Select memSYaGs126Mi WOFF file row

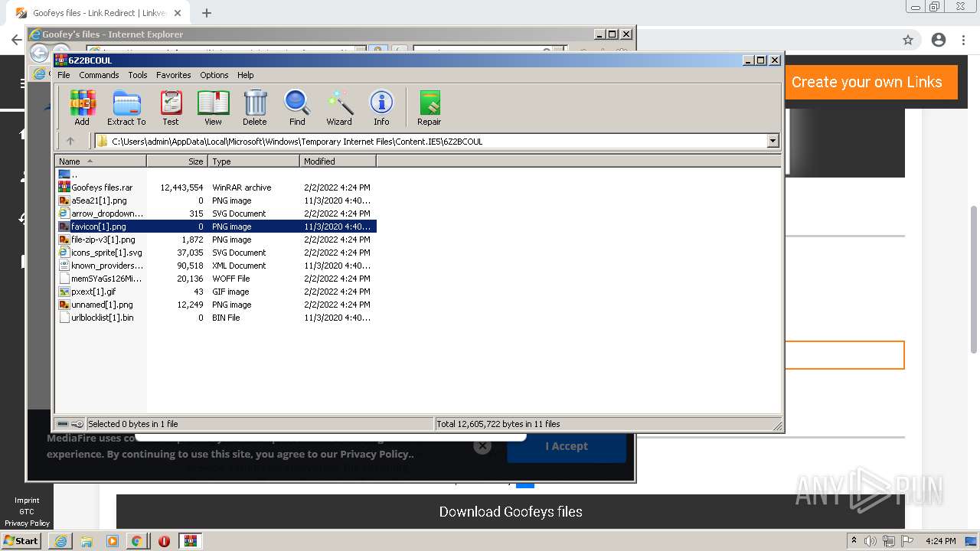pyautogui.click(x=216, y=279)
